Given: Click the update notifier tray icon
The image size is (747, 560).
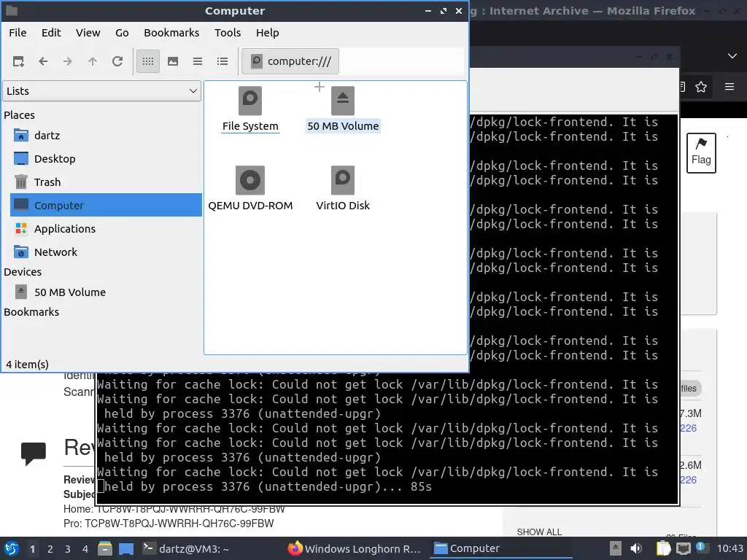Looking at the screenshot, I should click(701, 548).
